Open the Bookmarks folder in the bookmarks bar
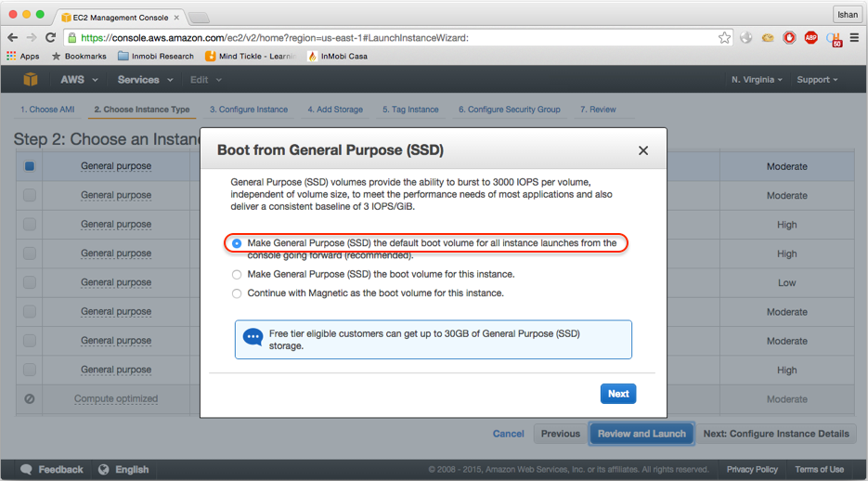Image resolution: width=868 pixels, height=481 pixels. pos(79,56)
